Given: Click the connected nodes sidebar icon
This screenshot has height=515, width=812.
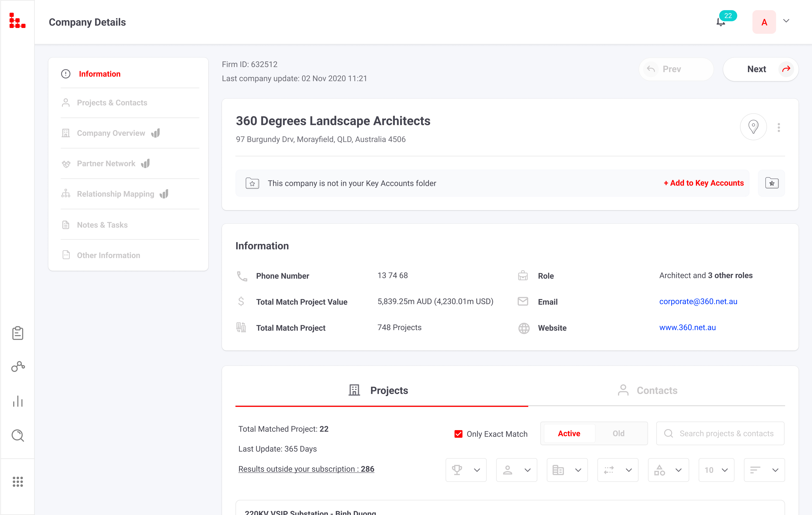Looking at the screenshot, I should click(17, 367).
